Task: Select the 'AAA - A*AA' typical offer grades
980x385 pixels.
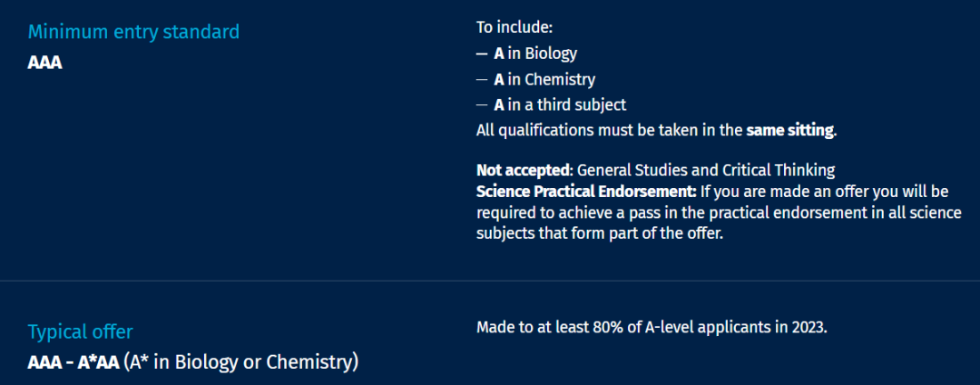Action: [73, 362]
